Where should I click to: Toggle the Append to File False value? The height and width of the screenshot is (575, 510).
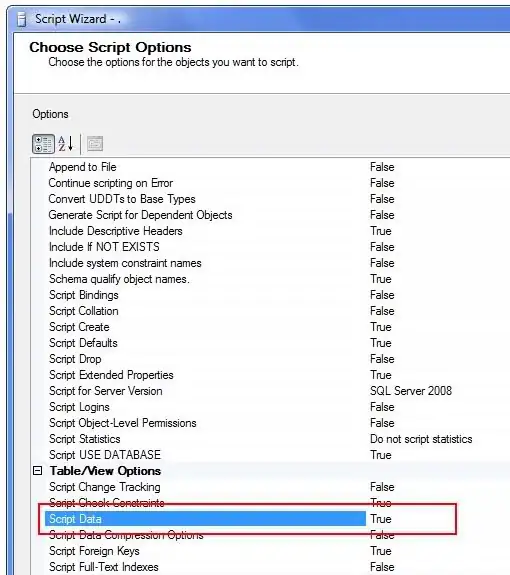pyautogui.click(x=382, y=167)
